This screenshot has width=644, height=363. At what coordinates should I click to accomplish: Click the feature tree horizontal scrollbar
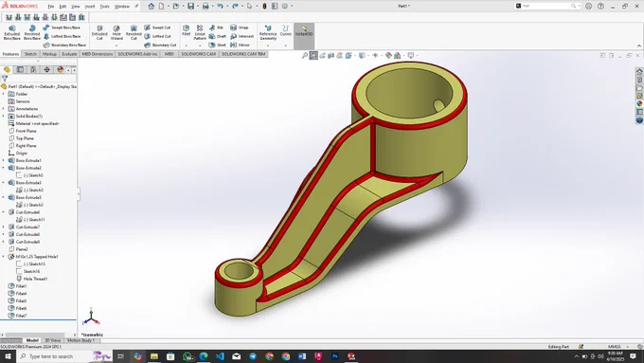point(34,336)
